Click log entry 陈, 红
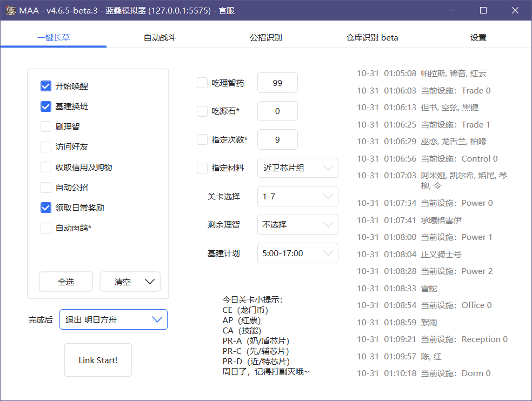Viewport: 532px width, 401px height. point(431,357)
